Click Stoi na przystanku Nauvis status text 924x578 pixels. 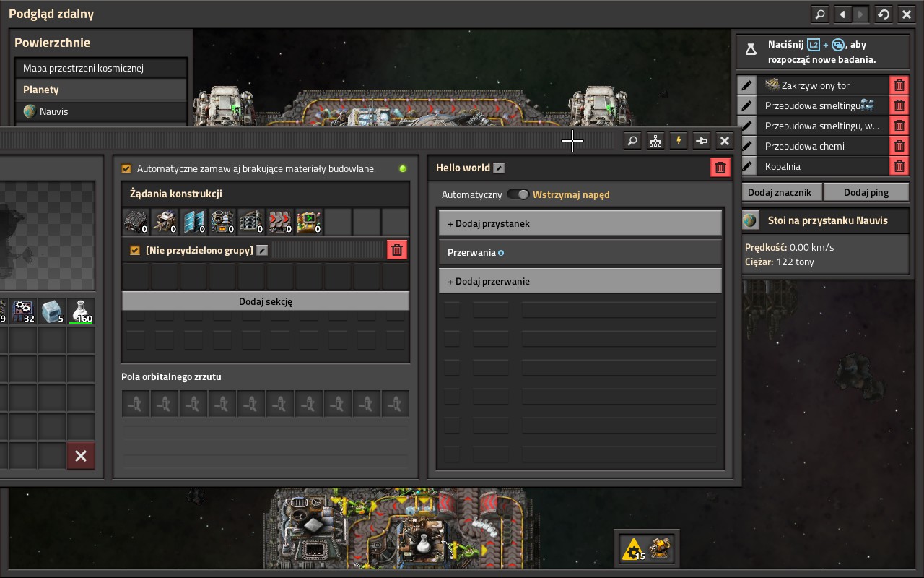click(x=828, y=220)
